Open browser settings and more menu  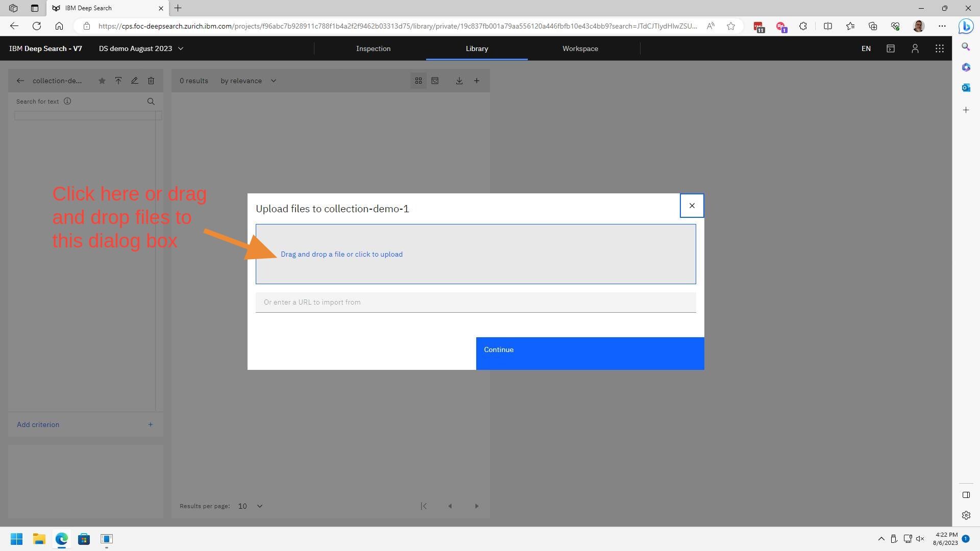(x=942, y=26)
